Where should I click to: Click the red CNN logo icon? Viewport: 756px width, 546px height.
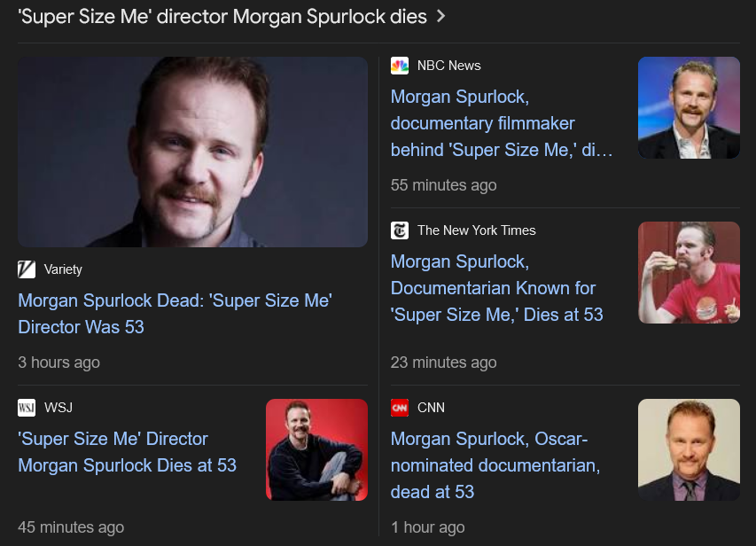coord(400,408)
